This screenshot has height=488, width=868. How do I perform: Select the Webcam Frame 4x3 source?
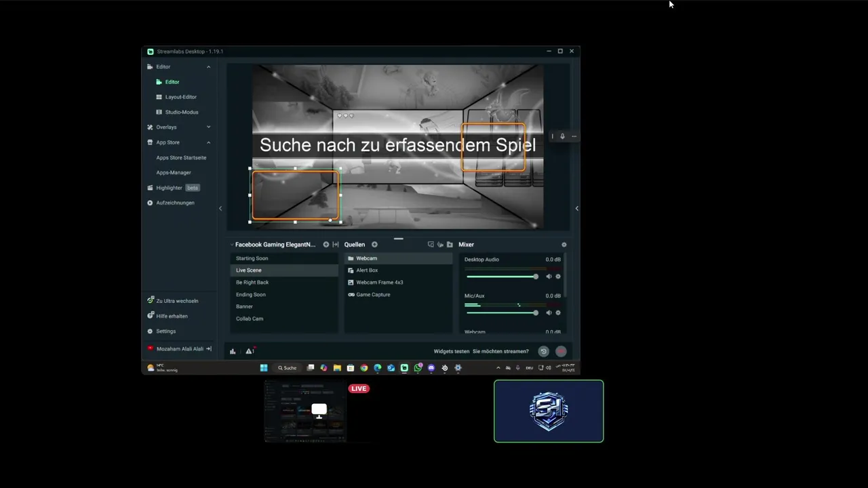(x=398, y=283)
